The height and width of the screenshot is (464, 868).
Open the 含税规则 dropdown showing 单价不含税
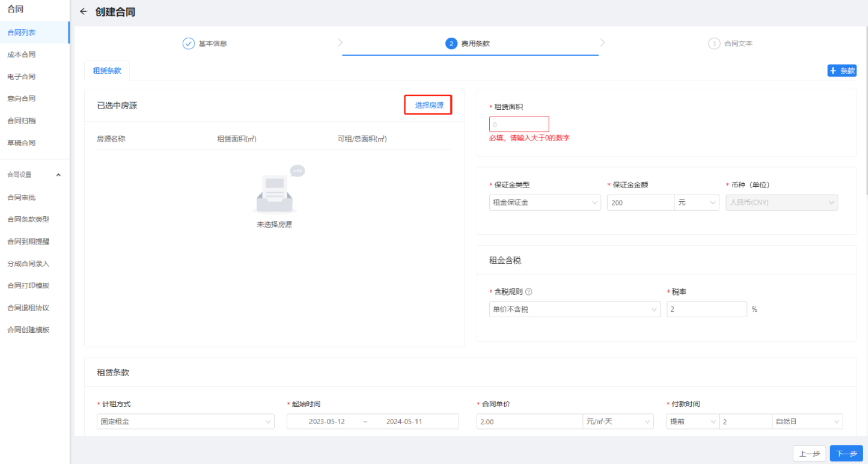click(574, 310)
